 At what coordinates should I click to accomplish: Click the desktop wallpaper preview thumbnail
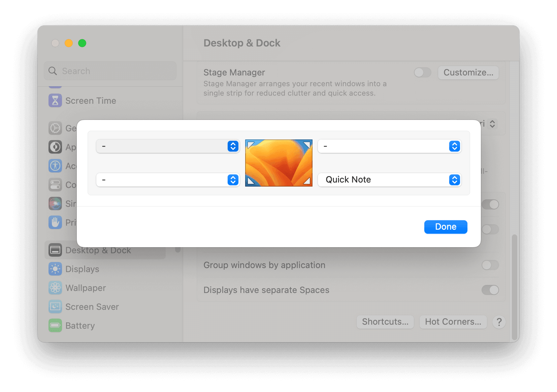[x=278, y=163]
